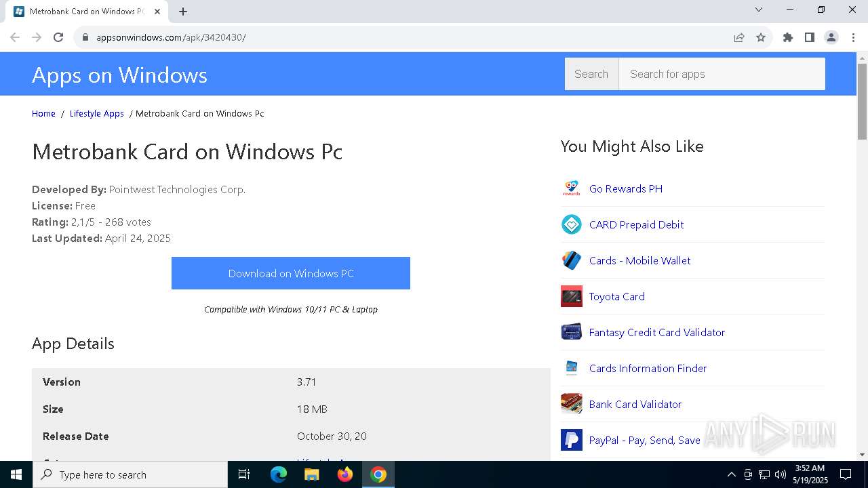Launch Firefox from the taskbar
The image size is (868, 488).
pyautogui.click(x=345, y=474)
